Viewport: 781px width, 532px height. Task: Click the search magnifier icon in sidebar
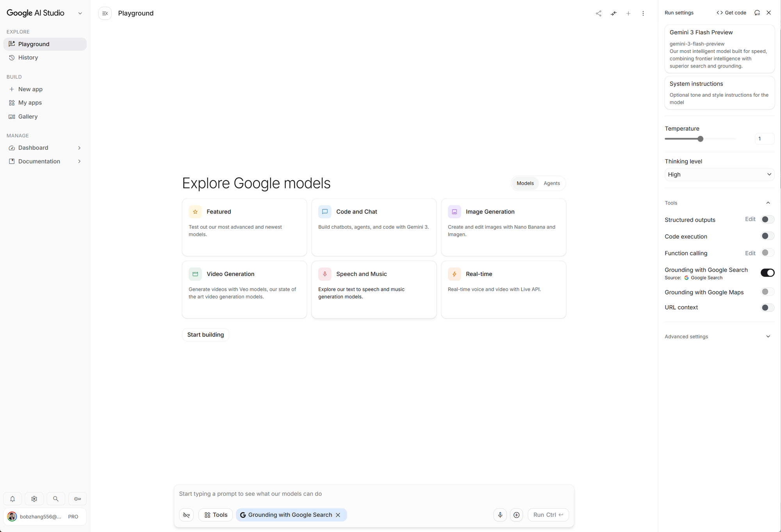point(56,499)
